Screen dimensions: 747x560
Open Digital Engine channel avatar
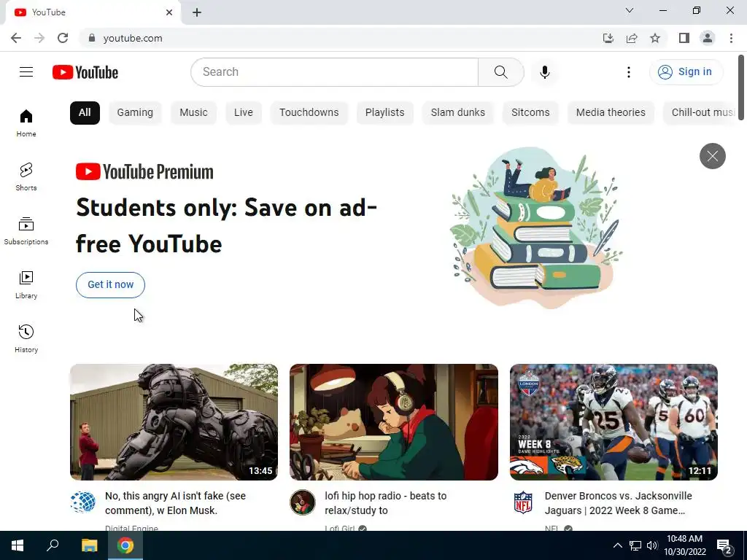point(83,502)
